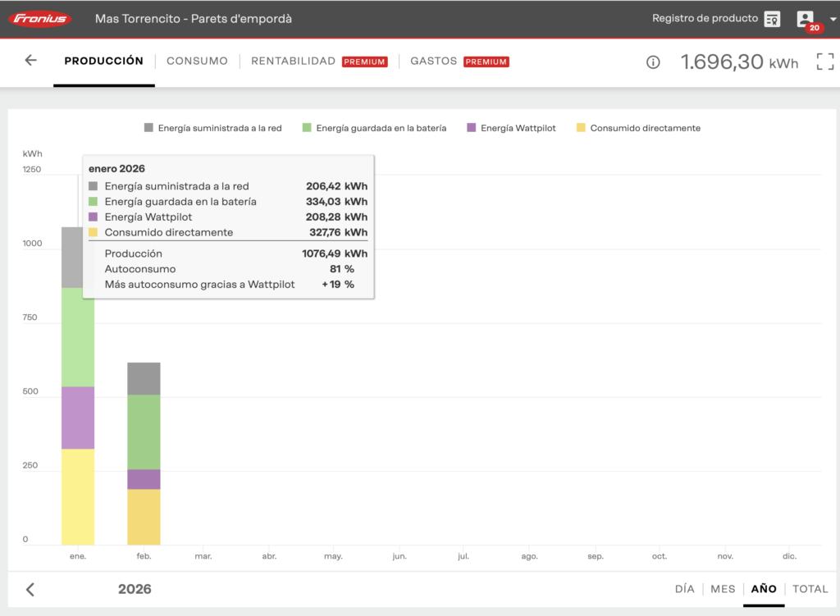Click the back arrow near Producción

point(31,61)
